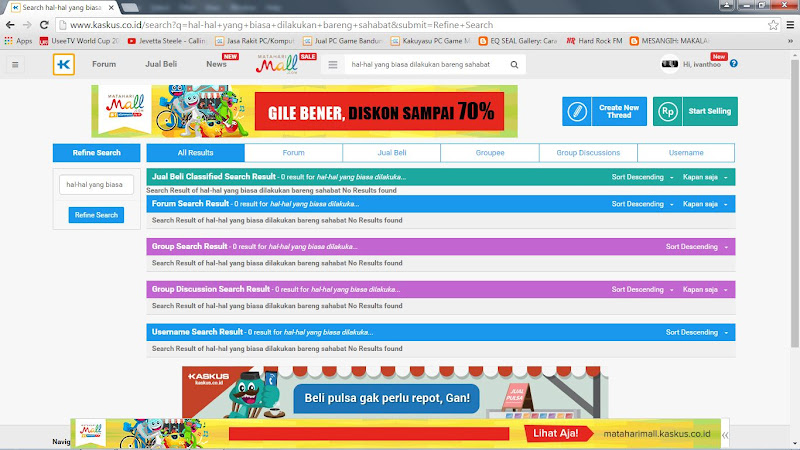800x450 pixels.
Task: Switch to Group Discussions tab
Action: click(588, 153)
